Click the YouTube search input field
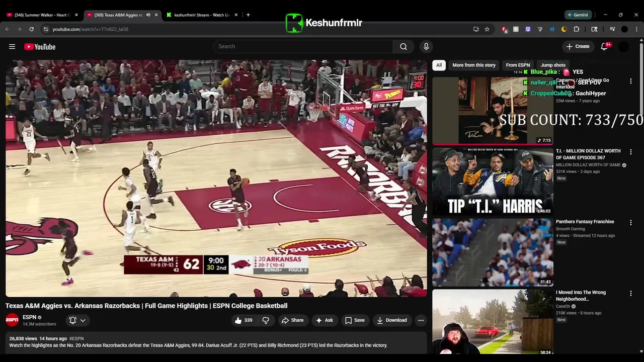The image size is (644, 362). [x=303, y=47]
